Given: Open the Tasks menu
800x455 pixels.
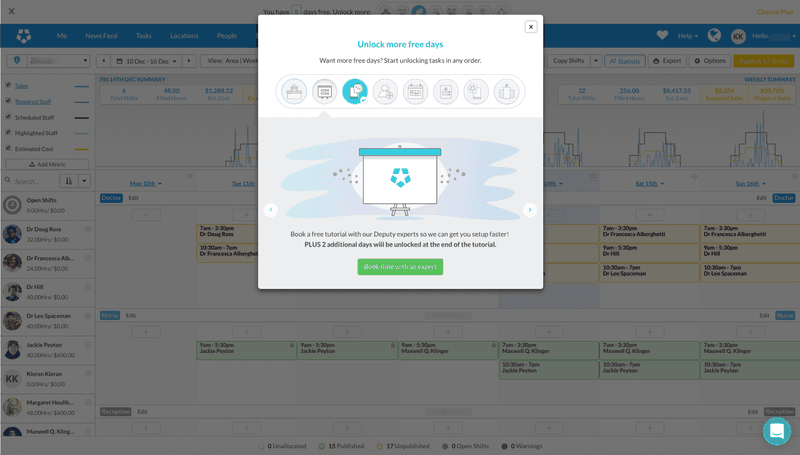Looking at the screenshot, I should (x=144, y=36).
